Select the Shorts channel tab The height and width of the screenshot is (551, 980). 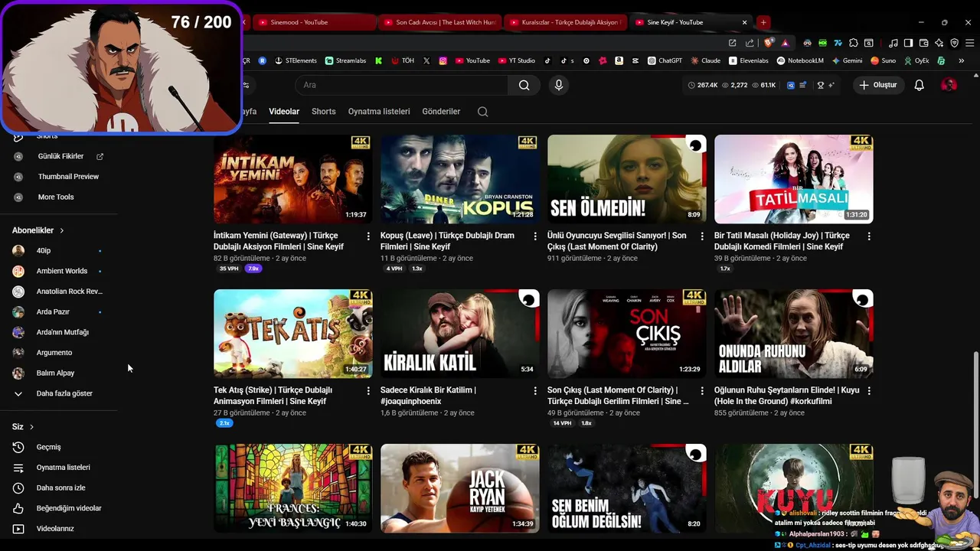click(x=324, y=112)
